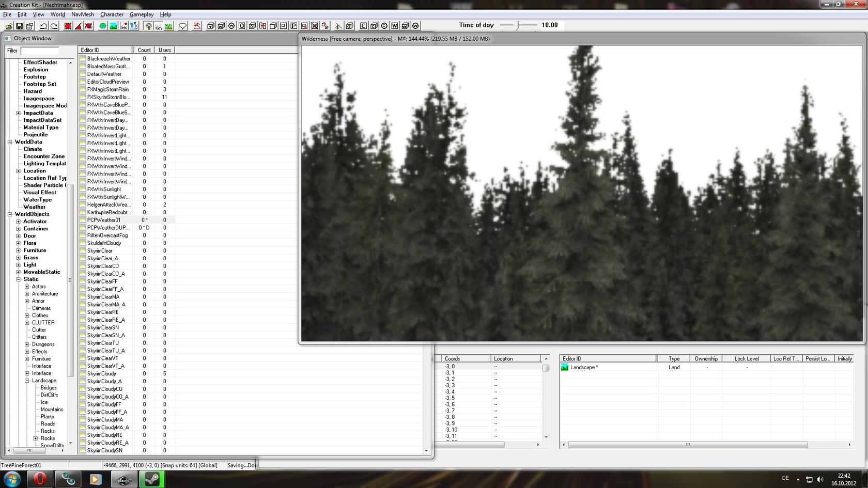The height and width of the screenshot is (488, 868).
Task: Click the Steam icon in taskbar
Action: (x=152, y=479)
